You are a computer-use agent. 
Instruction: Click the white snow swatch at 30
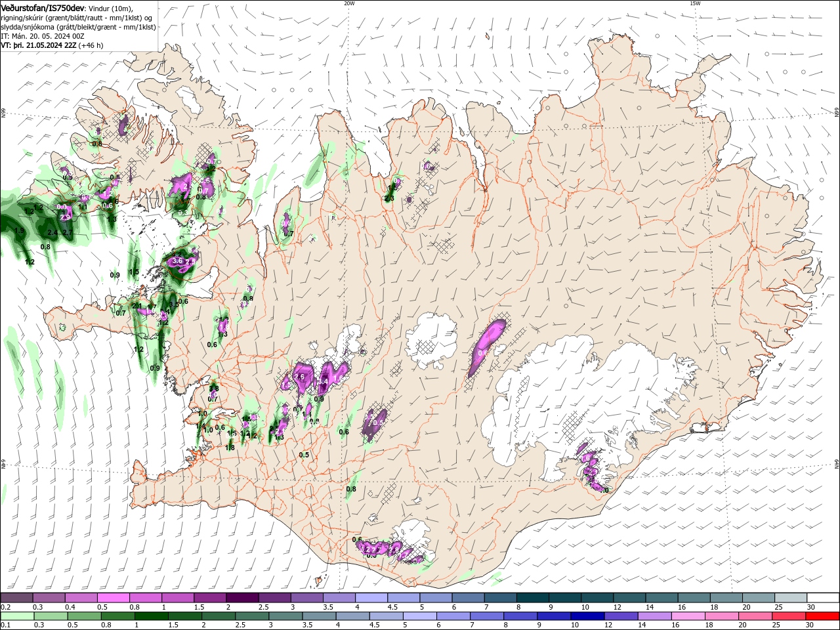tap(823, 598)
